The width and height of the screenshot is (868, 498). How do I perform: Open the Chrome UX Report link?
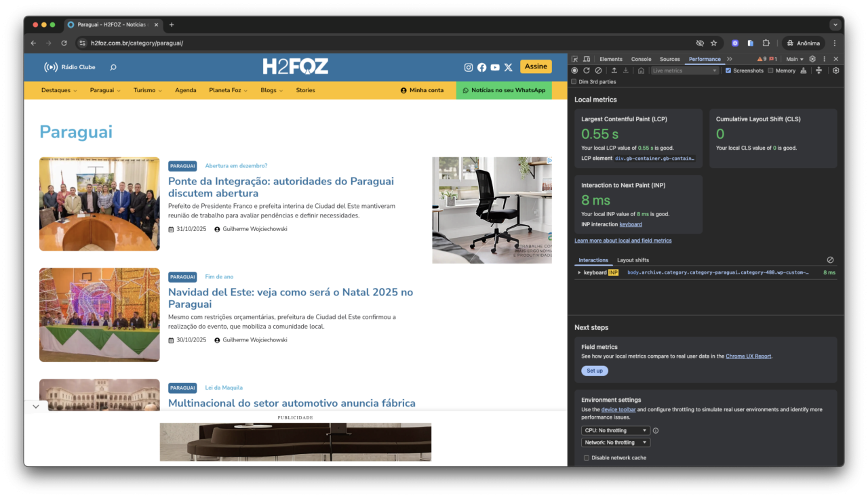[x=748, y=356]
